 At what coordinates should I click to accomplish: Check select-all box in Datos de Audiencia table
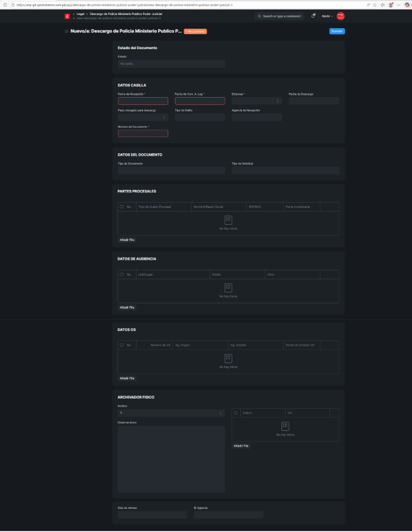[x=121, y=274]
